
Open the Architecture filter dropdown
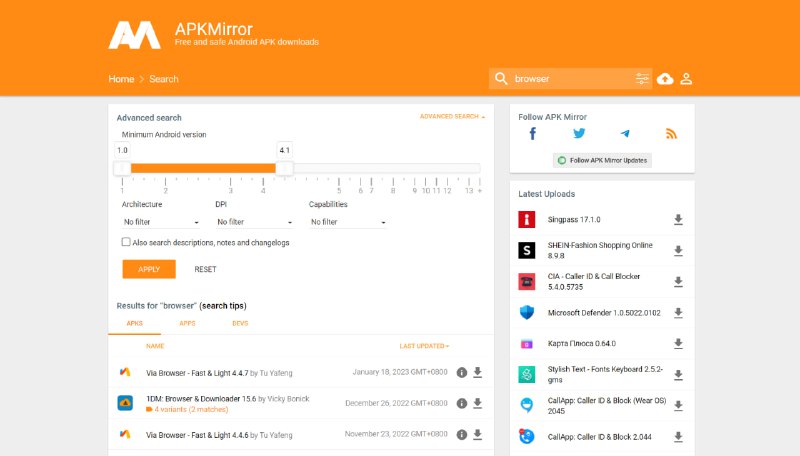pos(160,222)
